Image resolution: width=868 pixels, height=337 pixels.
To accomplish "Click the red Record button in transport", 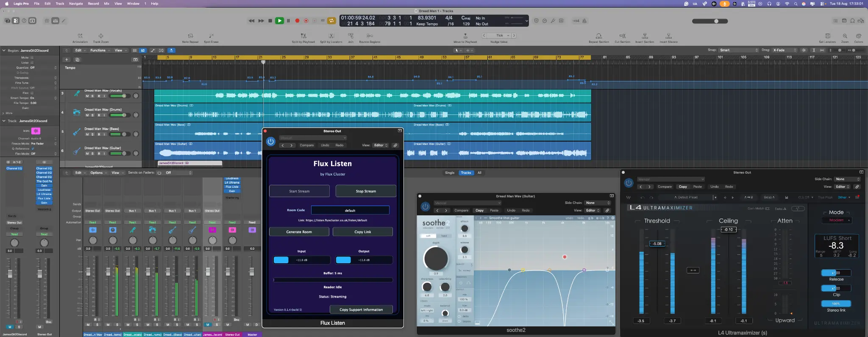I will pyautogui.click(x=298, y=20).
